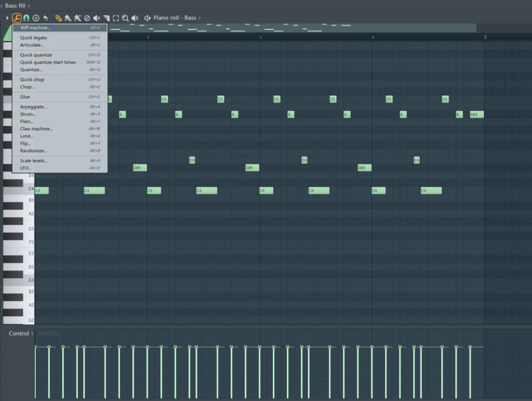This screenshot has width=532, height=401.
Task: Open piano roll options arrow menu
Action: [7, 18]
